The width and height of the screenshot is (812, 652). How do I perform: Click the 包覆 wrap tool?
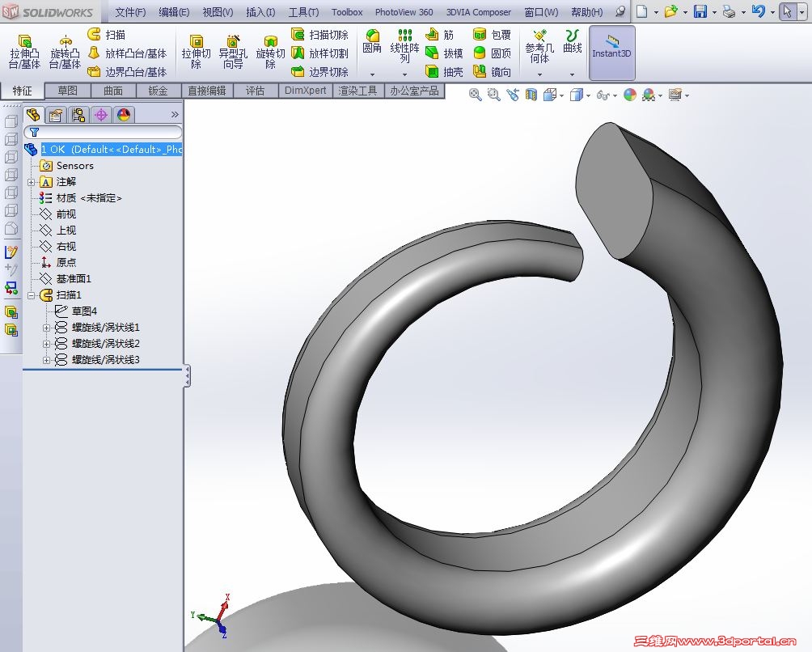(x=492, y=35)
